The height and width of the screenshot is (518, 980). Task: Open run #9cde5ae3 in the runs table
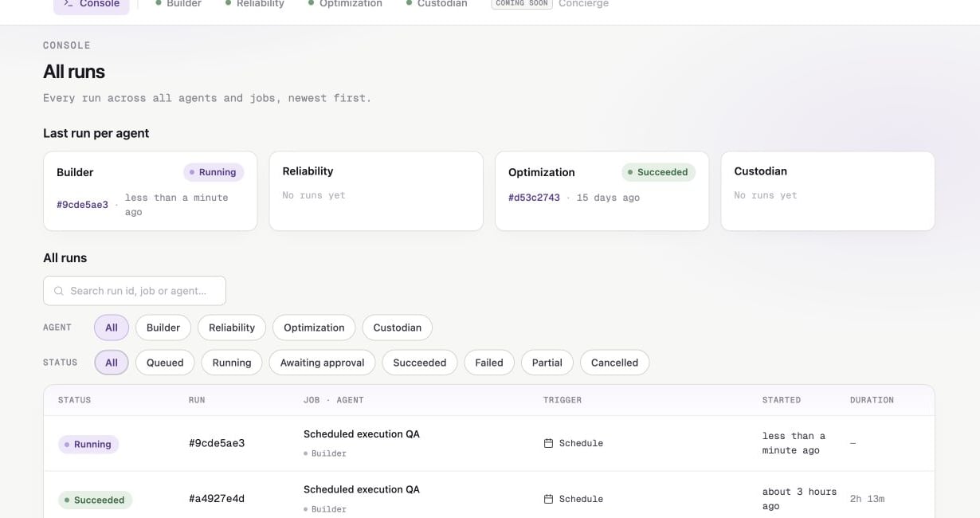[217, 443]
